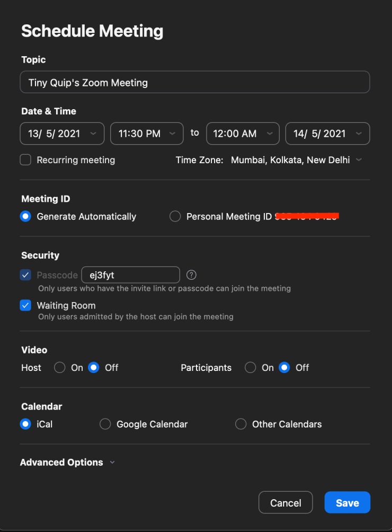Select iCal calendar option
Screen dimensions: 392x532
coord(25,424)
